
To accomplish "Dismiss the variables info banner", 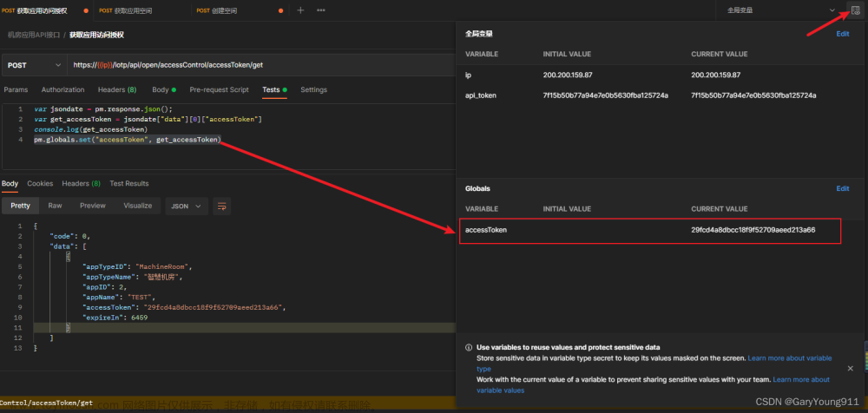I will (x=851, y=368).
